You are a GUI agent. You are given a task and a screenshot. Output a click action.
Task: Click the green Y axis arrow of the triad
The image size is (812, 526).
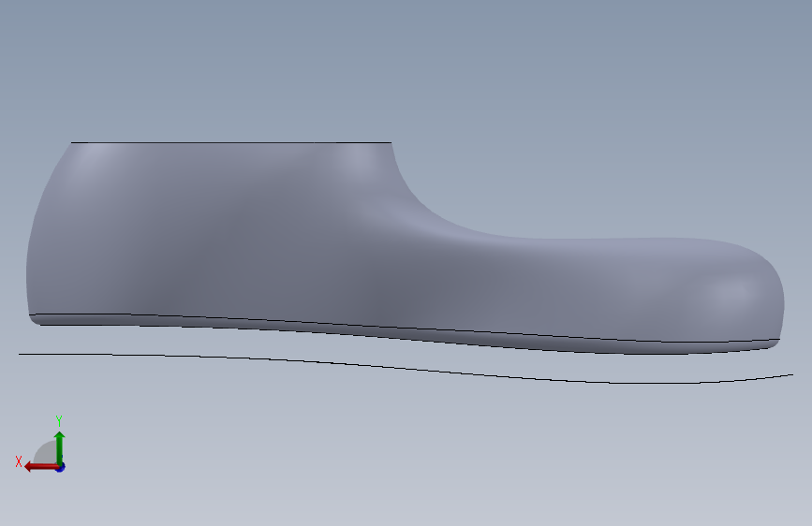tap(60, 447)
